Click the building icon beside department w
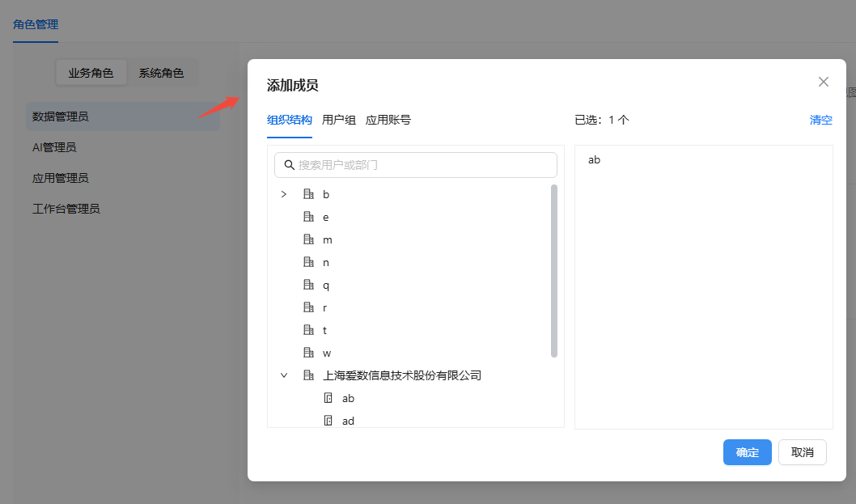Image resolution: width=856 pixels, height=504 pixels. pos(308,353)
